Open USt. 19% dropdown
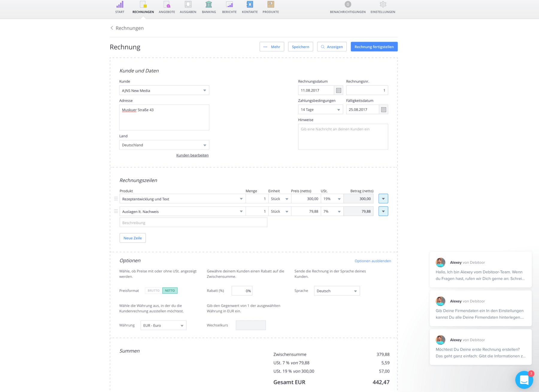 [332, 199]
